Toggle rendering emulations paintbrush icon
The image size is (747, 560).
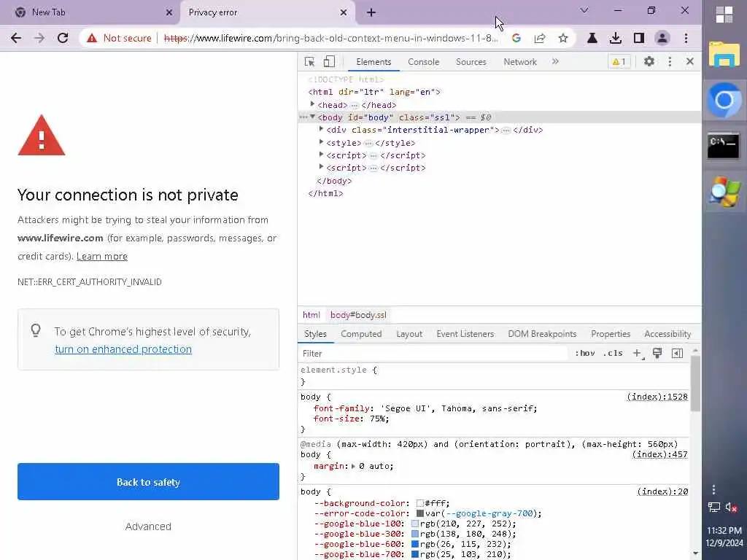coord(657,353)
